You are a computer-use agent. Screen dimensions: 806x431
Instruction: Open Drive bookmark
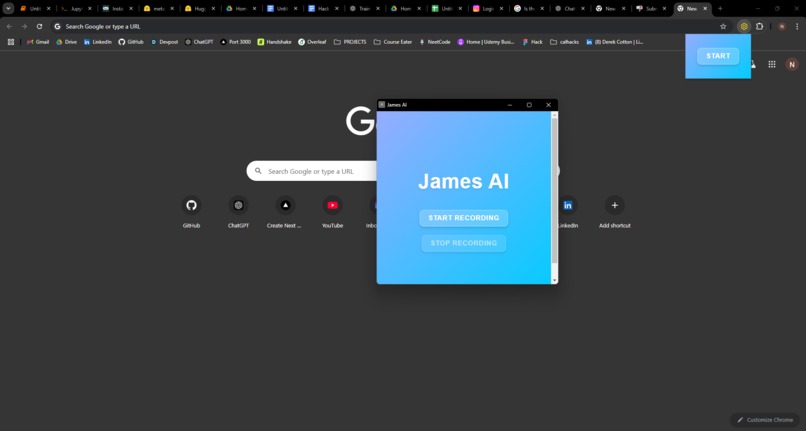(66, 42)
